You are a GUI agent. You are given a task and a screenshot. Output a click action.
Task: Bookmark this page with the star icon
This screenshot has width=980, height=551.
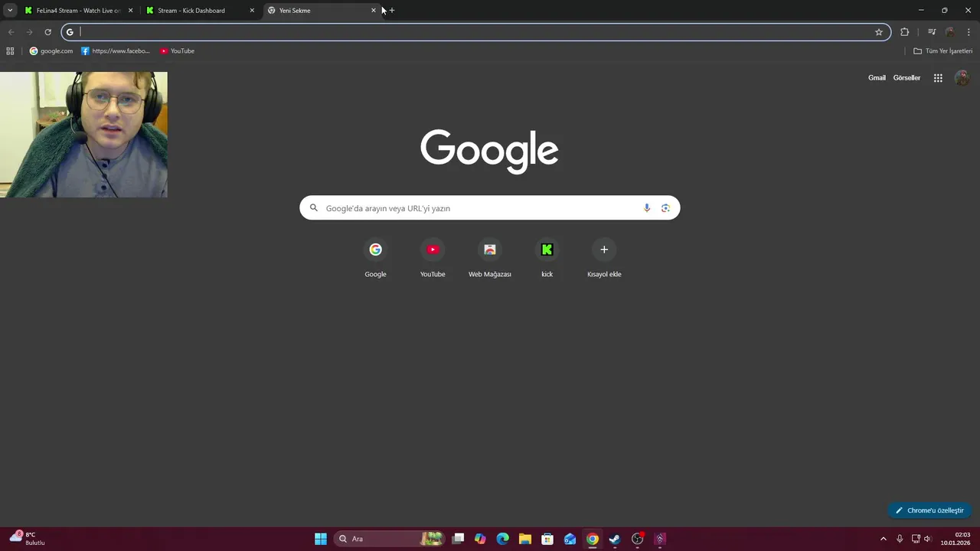(879, 32)
